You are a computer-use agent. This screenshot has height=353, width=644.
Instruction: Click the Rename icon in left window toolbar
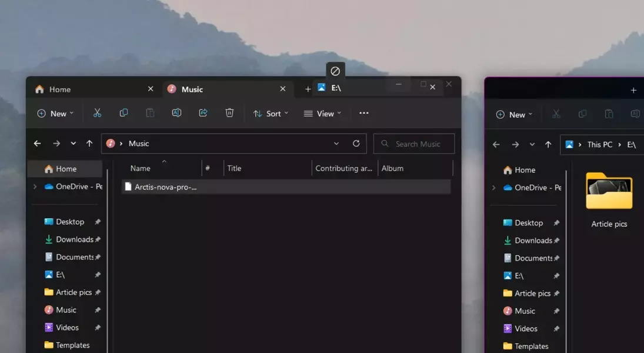click(x=176, y=113)
